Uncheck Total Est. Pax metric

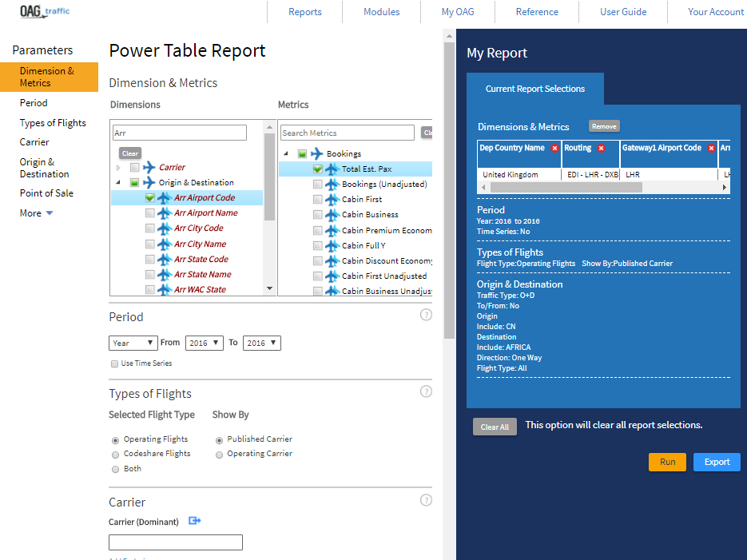click(x=318, y=169)
